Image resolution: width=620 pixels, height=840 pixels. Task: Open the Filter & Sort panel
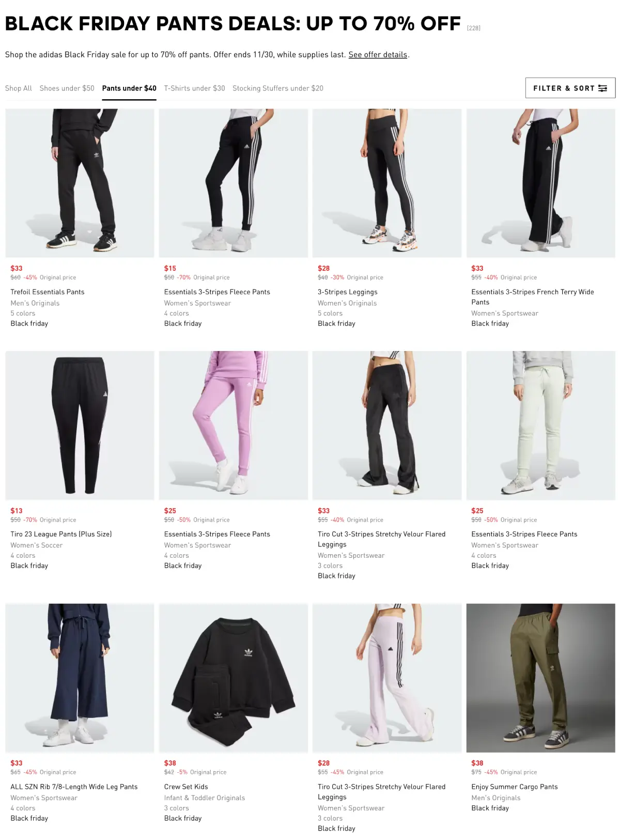[x=570, y=88]
